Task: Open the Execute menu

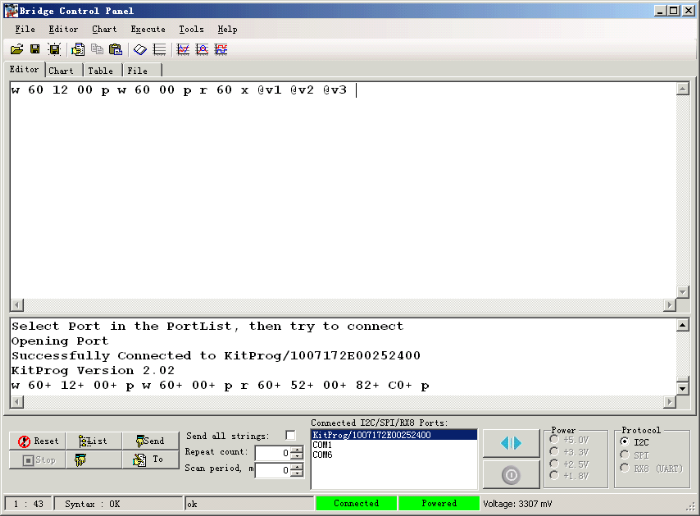Action: click(148, 29)
